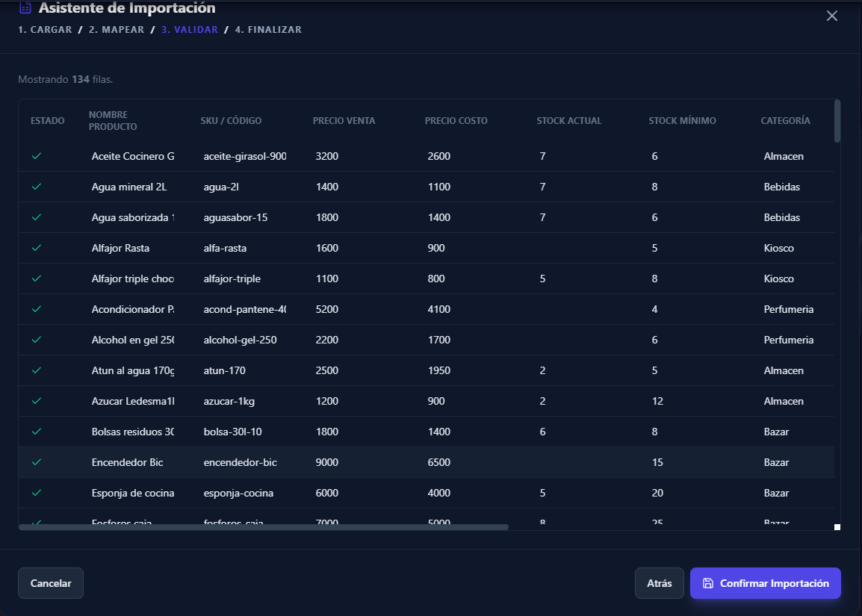Click the status checkmark for Alfajor Rasta
862x616 pixels.
pyautogui.click(x=37, y=248)
